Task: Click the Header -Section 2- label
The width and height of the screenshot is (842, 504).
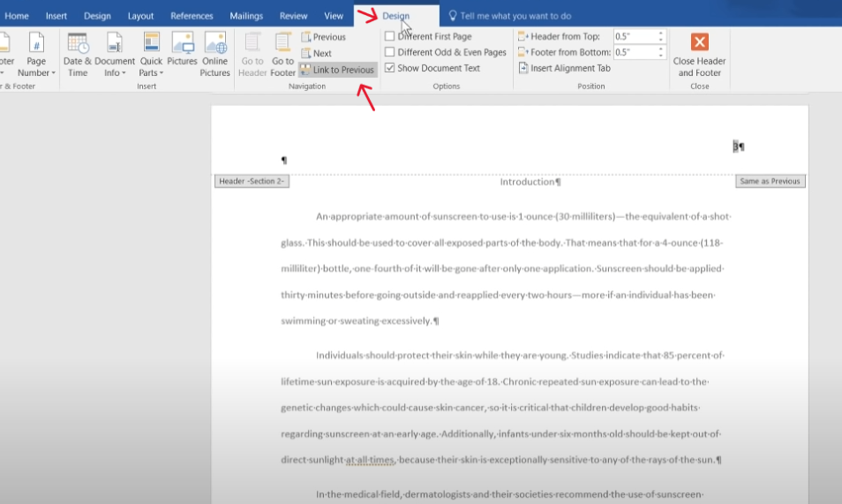Action: [252, 181]
